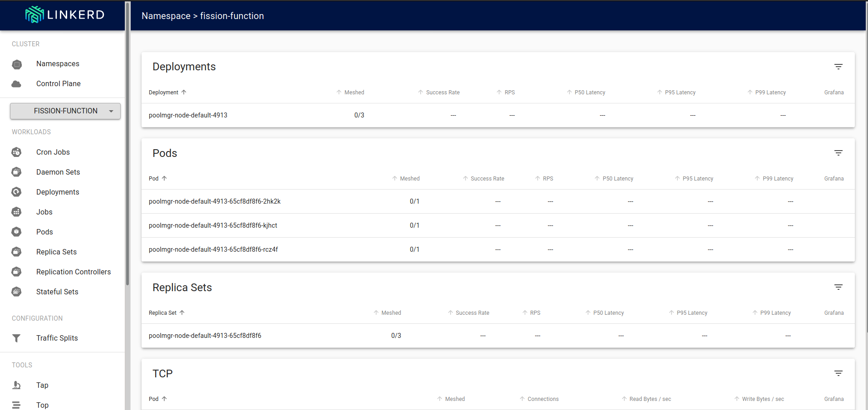
Task: Open the poolmgr-node-default-4913 deployment link
Action: (x=188, y=115)
